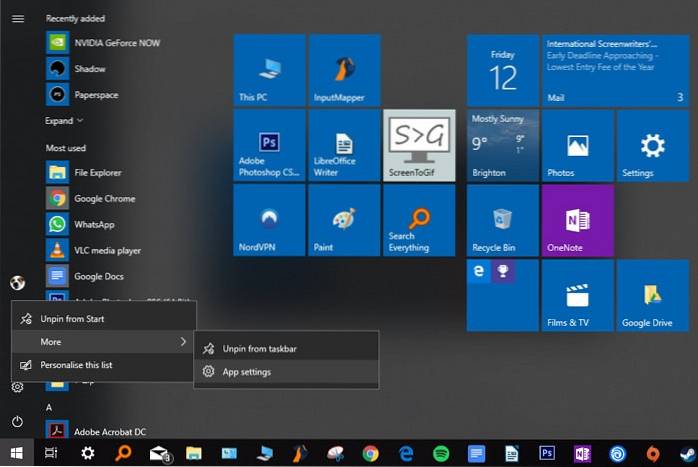The width and height of the screenshot is (698, 467).
Task: Open Spotify from the taskbar
Action: click(x=440, y=454)
